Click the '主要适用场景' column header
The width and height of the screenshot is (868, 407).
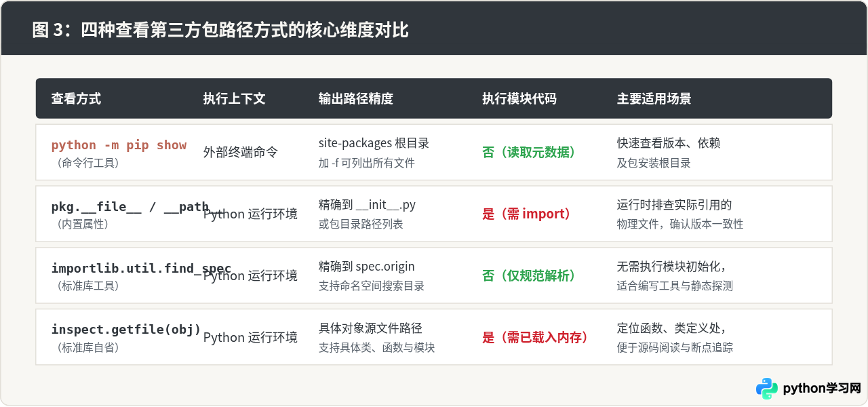654,99
